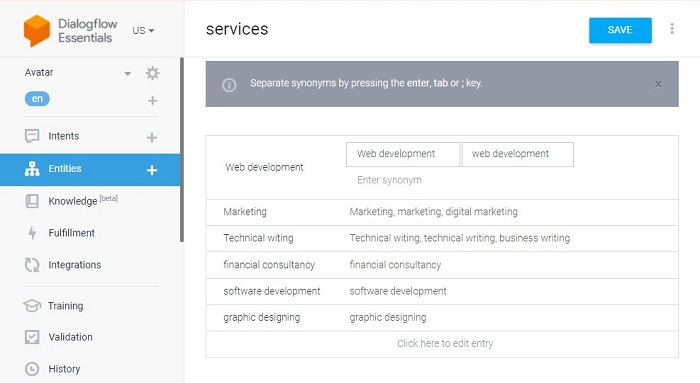Open the Training page
700x383 pixels.
pos(65,306)
